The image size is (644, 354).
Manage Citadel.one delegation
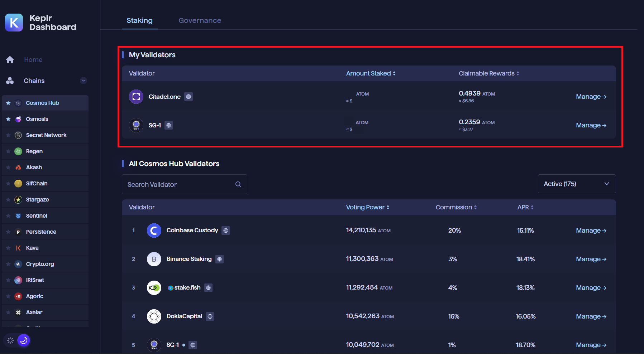click(591, 97)
